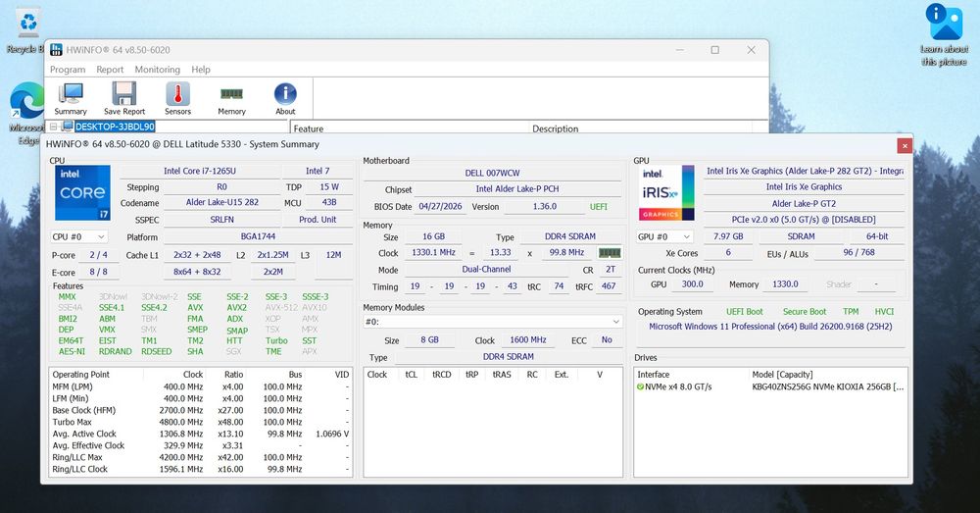Click the Intel Alder Lake-P PCH chipset field
Screen dimensions: 980x513
tap(517, 189)
